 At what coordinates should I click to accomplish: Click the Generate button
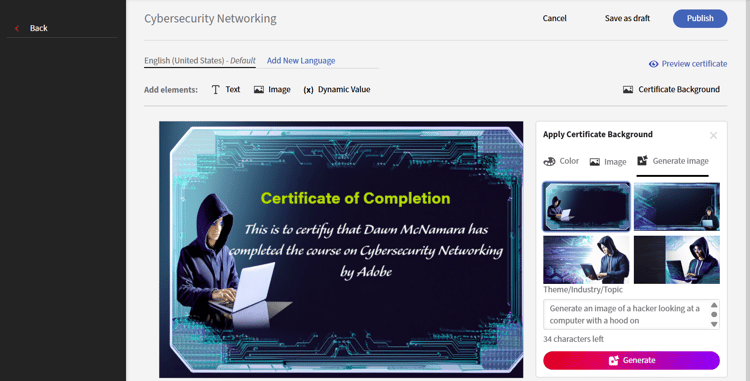pyautogui.click(x=631, y=360)
